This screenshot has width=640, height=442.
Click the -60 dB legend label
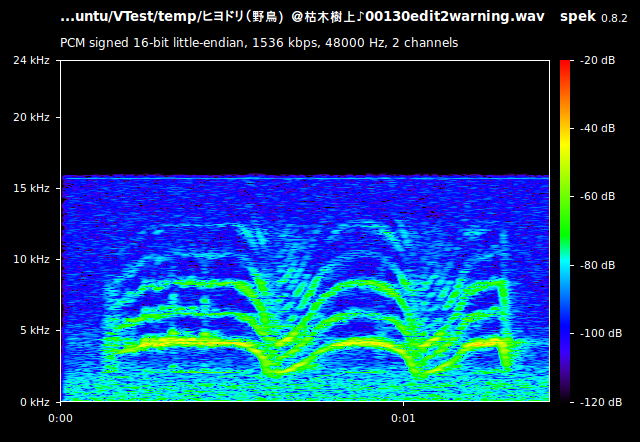point(598,197)
